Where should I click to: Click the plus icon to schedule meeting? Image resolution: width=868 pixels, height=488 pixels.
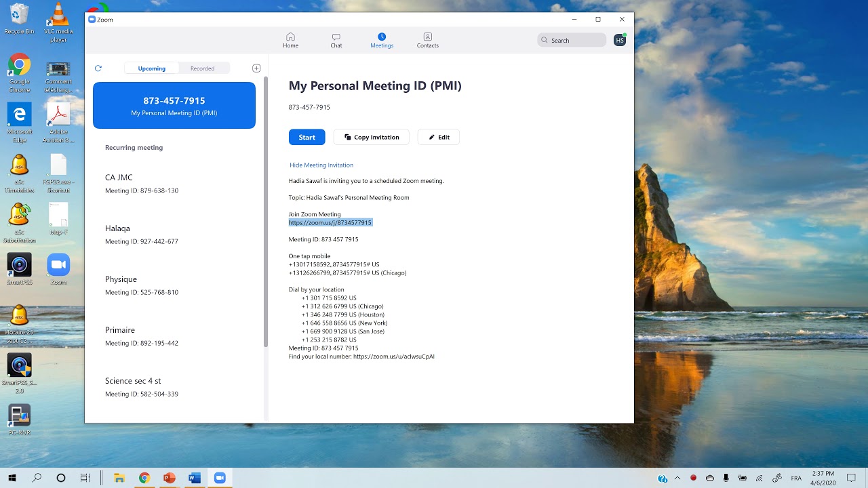[x=256, y=68]
